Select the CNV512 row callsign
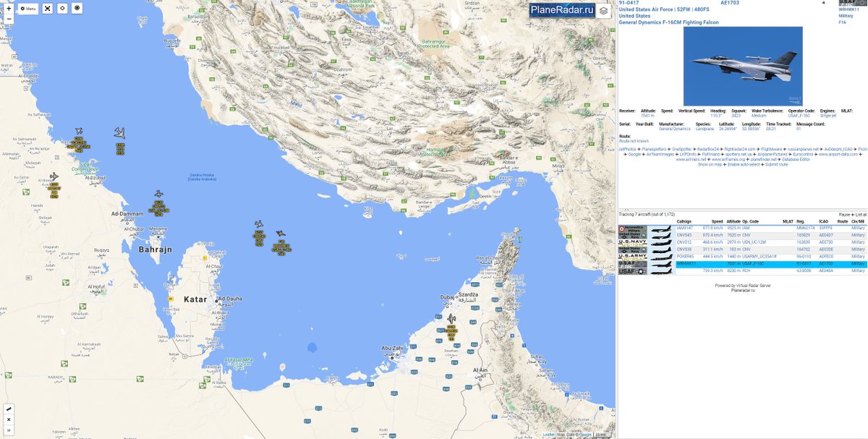 click(x=684, y=242)
